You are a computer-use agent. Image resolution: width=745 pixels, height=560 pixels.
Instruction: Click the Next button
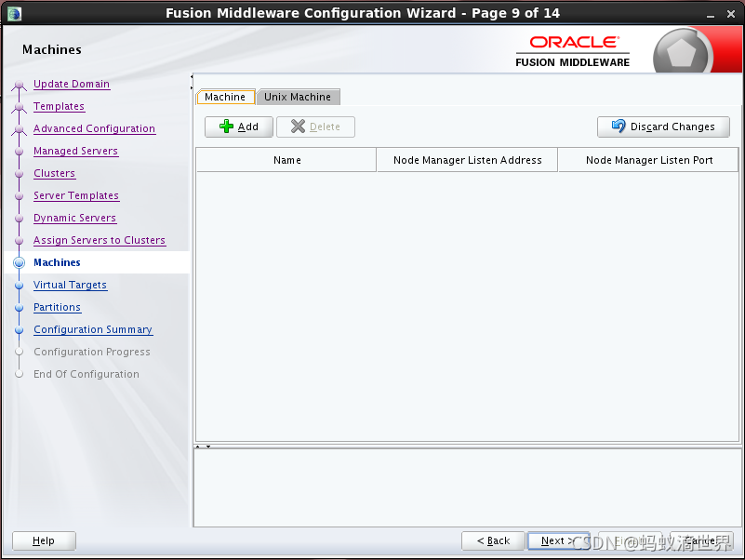click(558, 541)
